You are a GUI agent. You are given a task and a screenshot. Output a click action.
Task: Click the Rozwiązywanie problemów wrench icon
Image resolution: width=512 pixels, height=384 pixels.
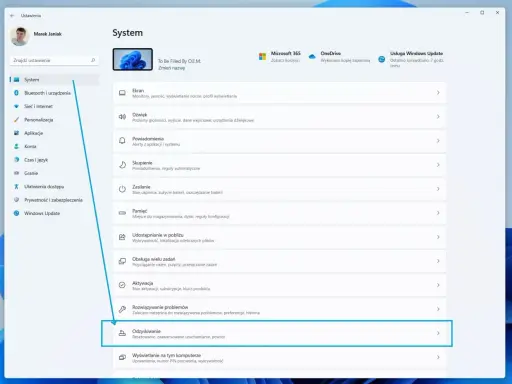pos(122,309)
